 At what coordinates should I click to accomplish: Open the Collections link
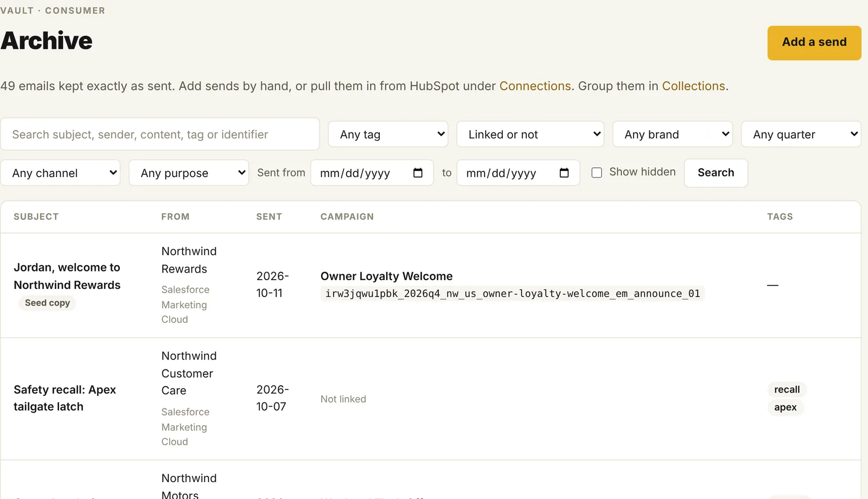point(693,86)
